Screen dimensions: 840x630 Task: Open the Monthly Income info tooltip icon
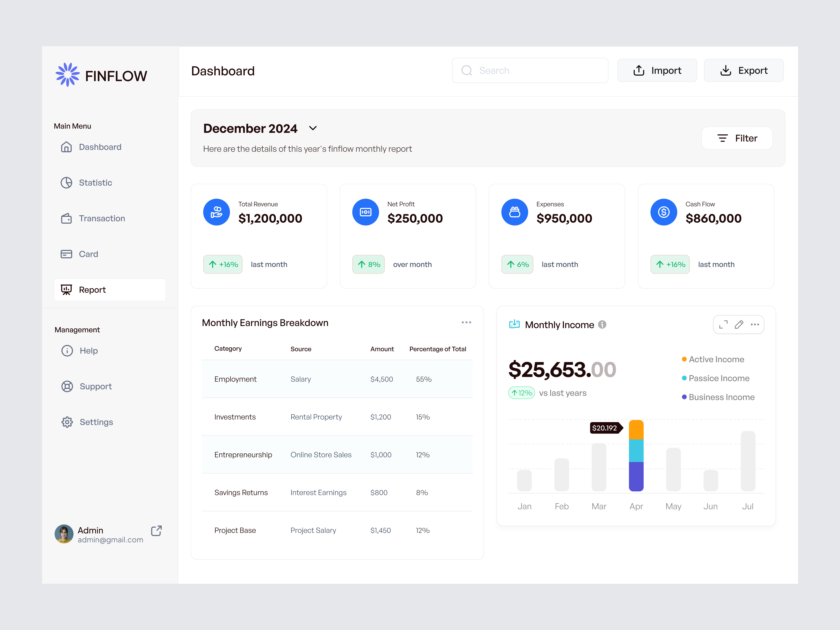pyautogui.click(x=602, y=324)
